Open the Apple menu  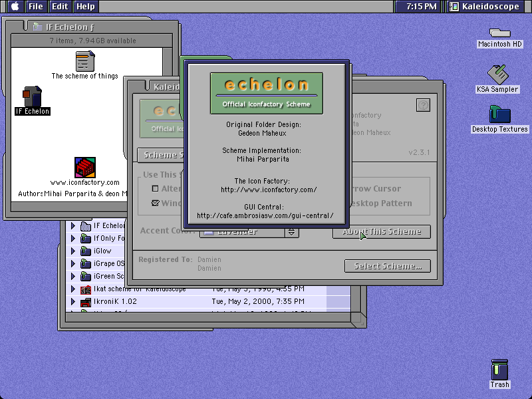pos(15,6)
